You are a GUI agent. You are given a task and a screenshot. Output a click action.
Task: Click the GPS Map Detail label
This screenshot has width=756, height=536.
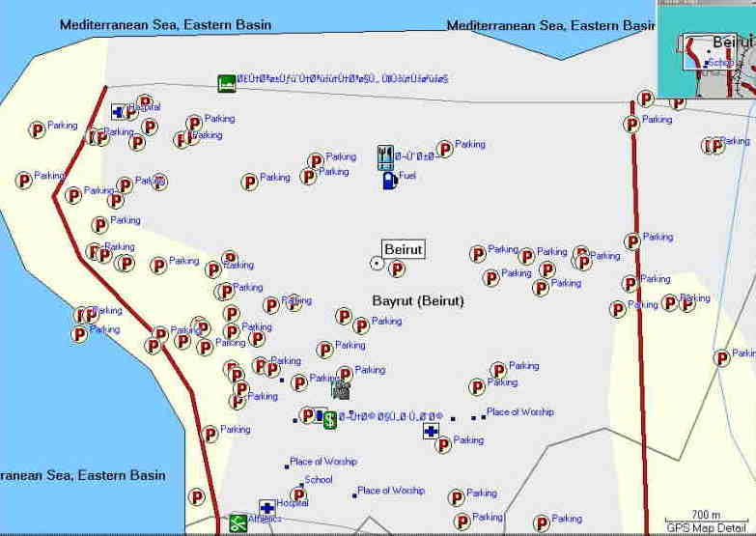click(x=707, y=527)
